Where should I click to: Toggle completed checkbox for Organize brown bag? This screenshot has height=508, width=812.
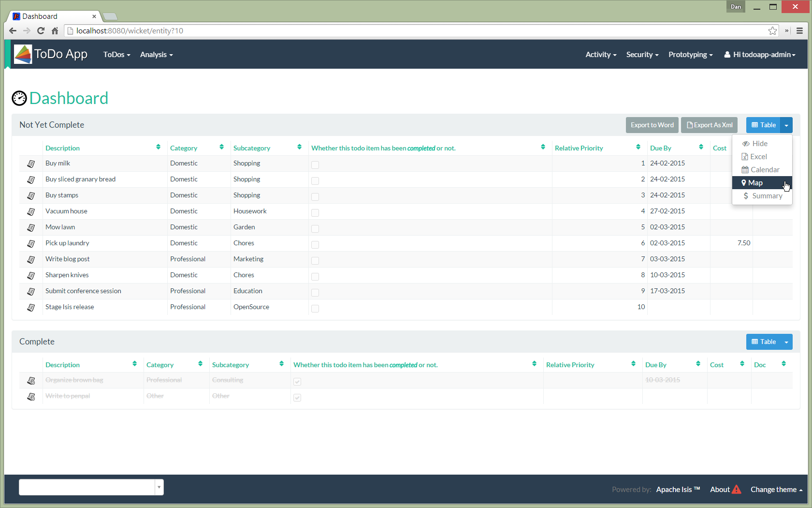tap(297, 382)
